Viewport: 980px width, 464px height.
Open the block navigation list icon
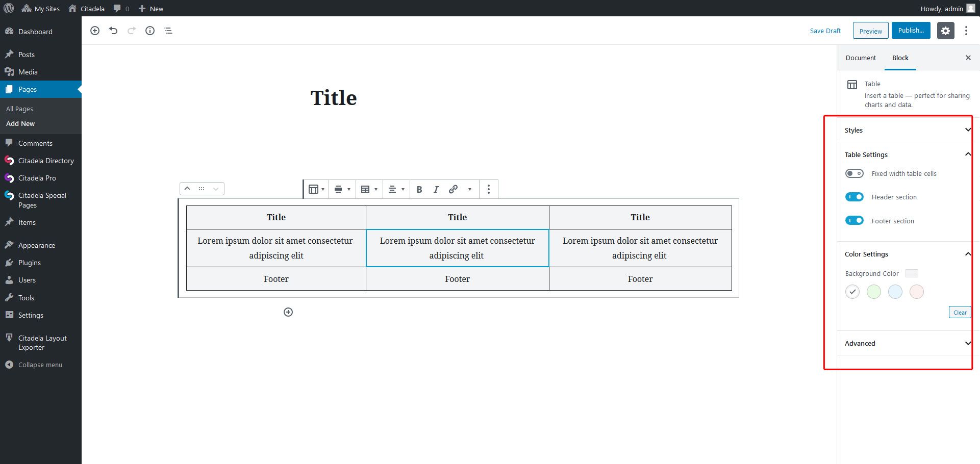(x=168, y=31)
